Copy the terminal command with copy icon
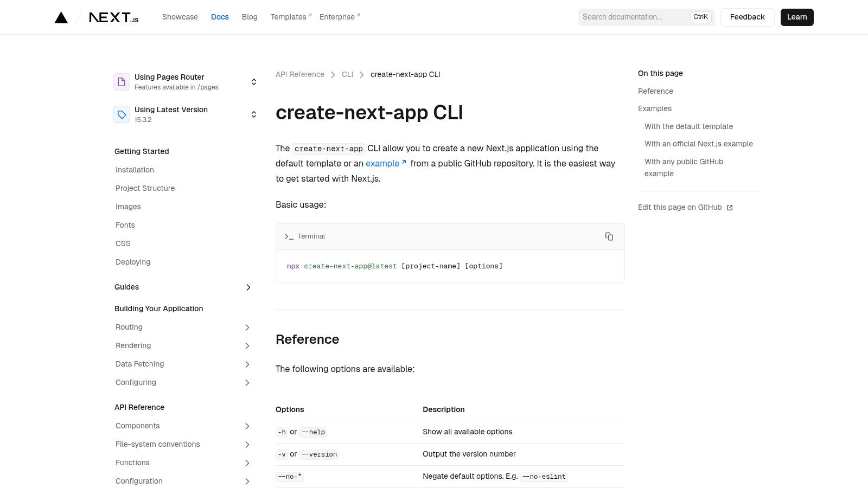868x488 pixels. coord(609,236)
